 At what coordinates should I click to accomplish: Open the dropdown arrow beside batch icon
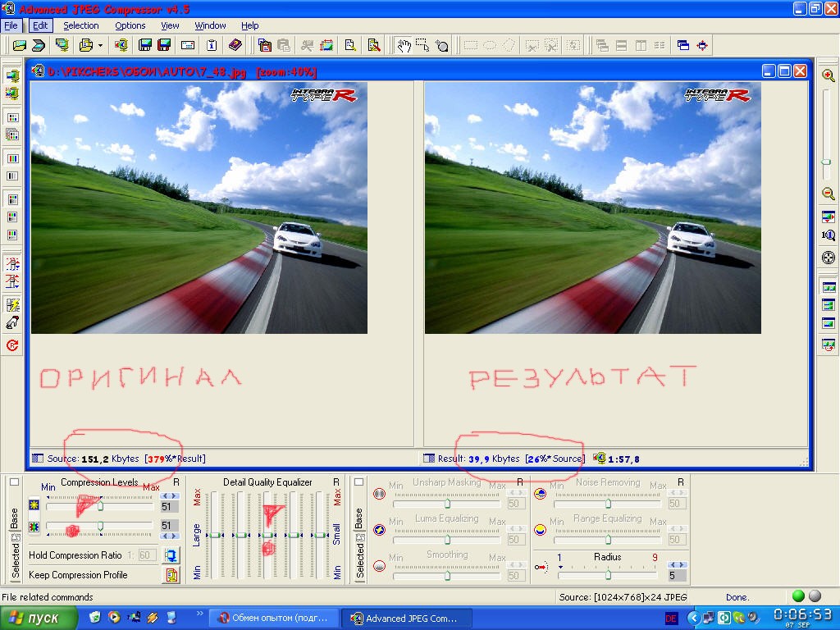100,45
